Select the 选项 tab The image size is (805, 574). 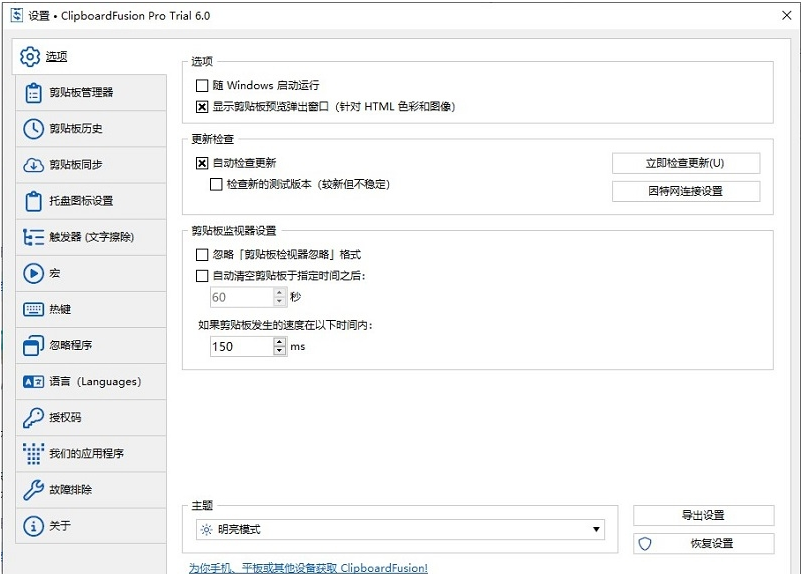91,56
